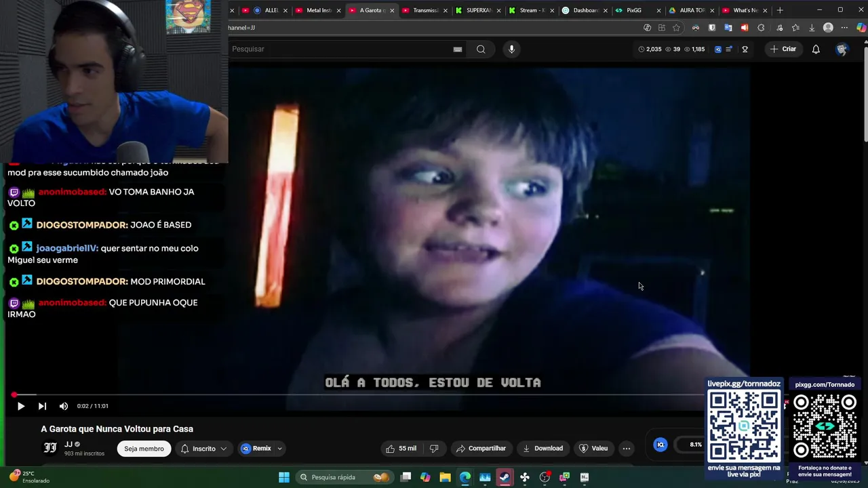Like the video with 55 mil likes

tap(400, 449)
